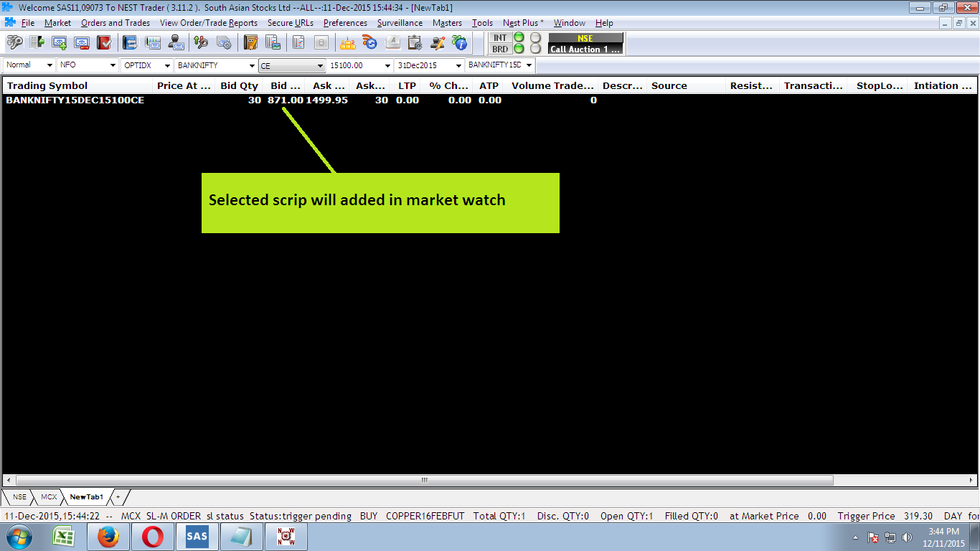Click the grey indicator light beside INT
Viewport: 980px width, 551px height.
535,37
